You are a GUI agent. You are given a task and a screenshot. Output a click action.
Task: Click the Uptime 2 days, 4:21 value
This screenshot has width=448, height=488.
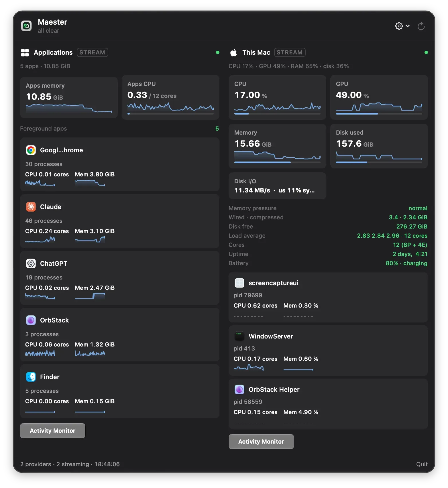[x=410, y=254]
